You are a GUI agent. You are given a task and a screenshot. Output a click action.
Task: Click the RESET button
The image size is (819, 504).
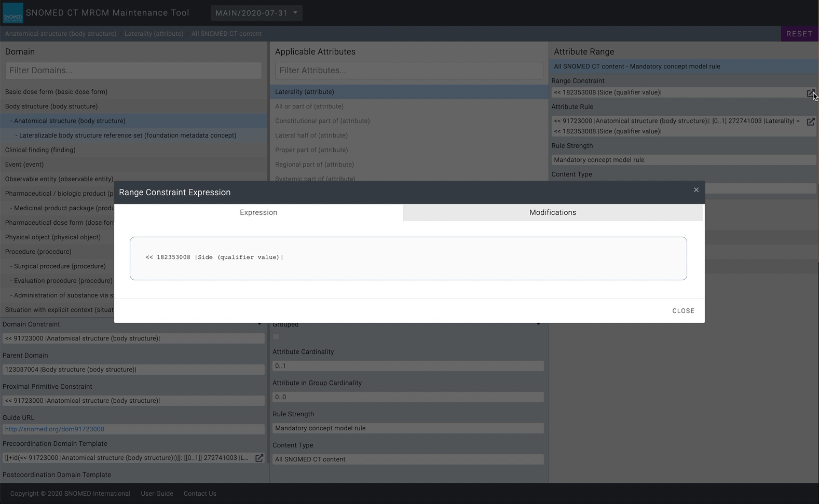[799, 34]
